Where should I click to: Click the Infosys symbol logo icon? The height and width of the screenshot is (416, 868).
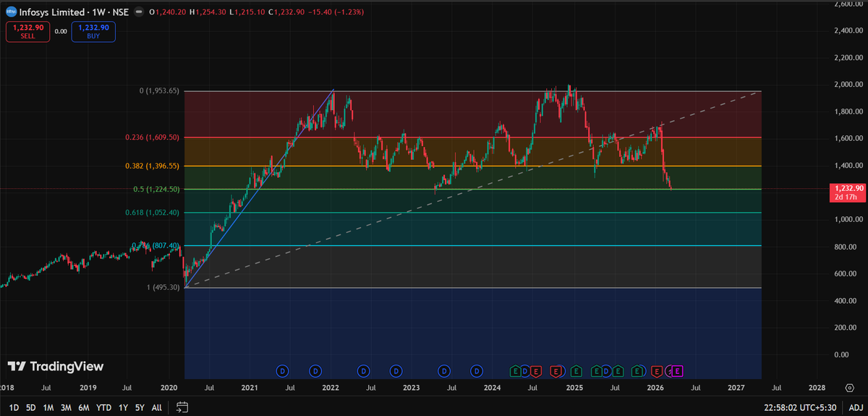12,12
